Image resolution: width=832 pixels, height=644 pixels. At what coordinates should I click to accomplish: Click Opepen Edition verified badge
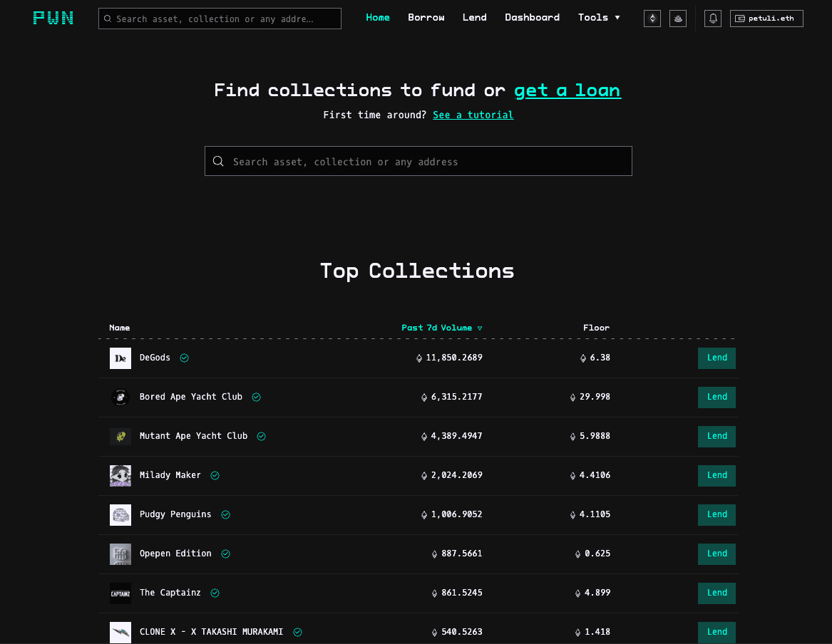225,554
